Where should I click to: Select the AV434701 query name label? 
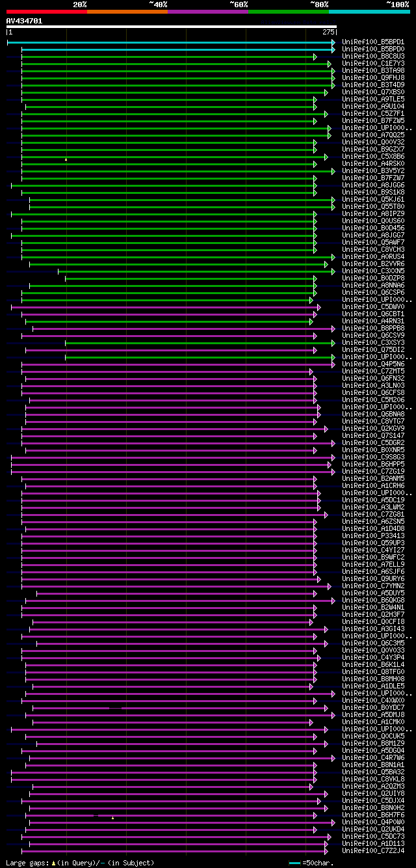tap(24, 21)
